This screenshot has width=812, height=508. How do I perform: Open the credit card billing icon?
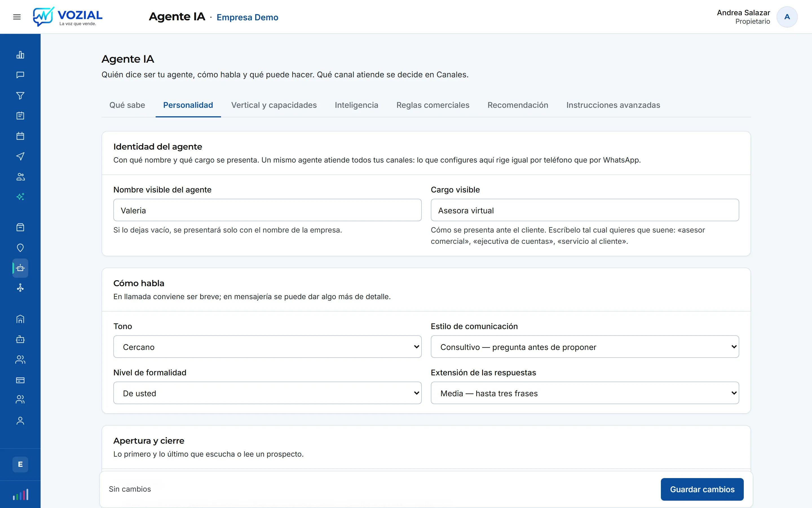(x=20, y=380)
